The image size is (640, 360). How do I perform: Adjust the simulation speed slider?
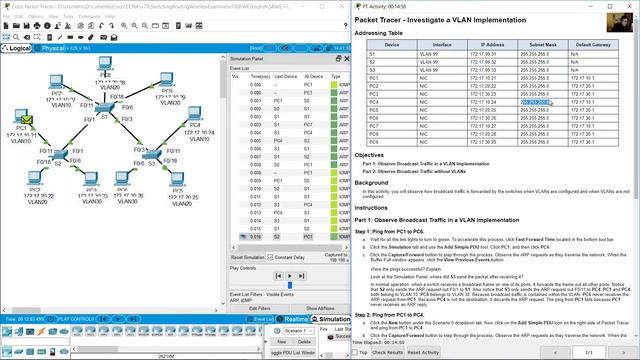[290, 285]
